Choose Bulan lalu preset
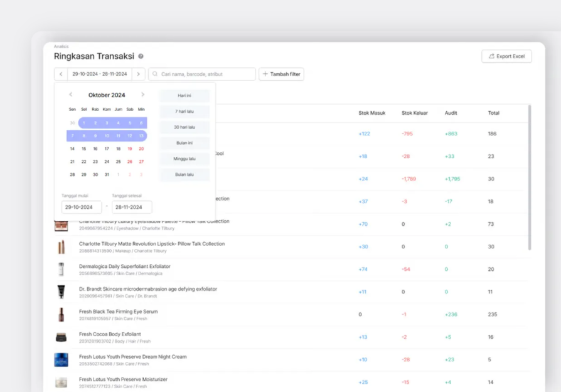Viewport: 561px width, 392px height. coord(184,174)
